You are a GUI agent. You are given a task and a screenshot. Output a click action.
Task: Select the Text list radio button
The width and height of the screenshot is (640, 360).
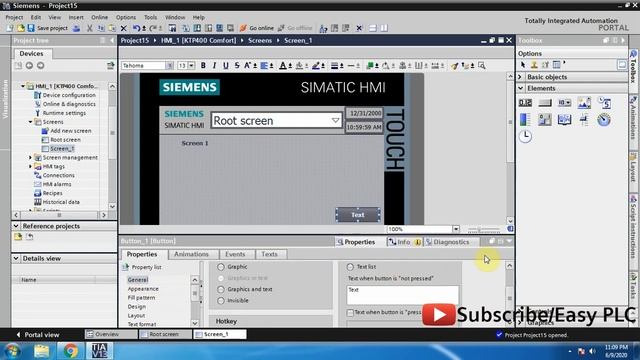(x=350, y=267)
